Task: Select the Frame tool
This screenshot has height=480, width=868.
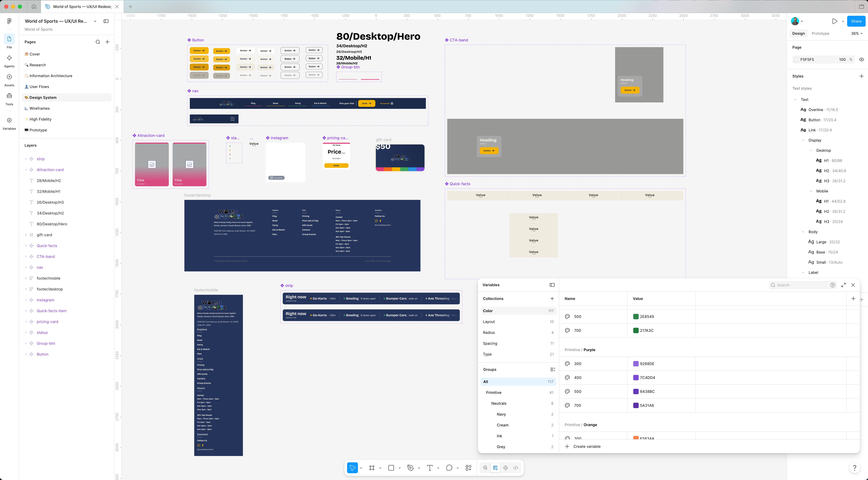Action: click(x=372, y=467)
